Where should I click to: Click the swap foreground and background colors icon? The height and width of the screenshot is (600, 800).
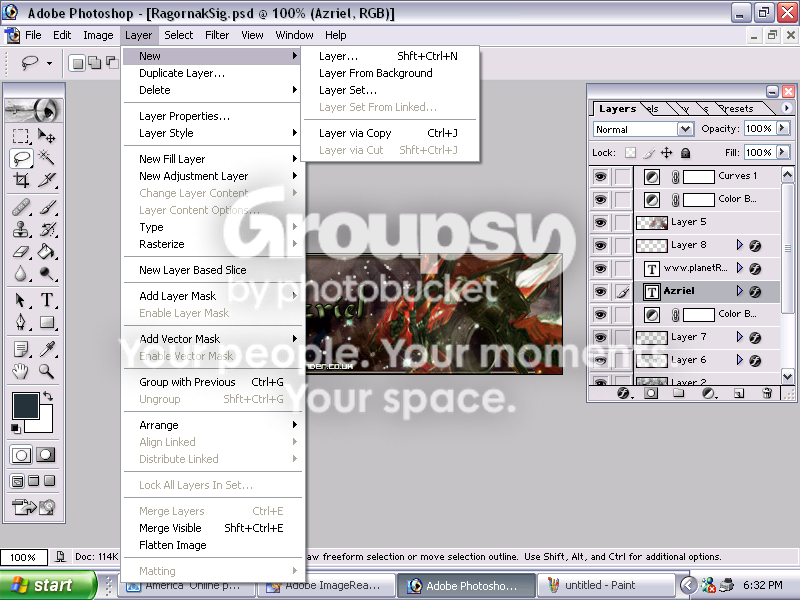click(x=48, y=395)
